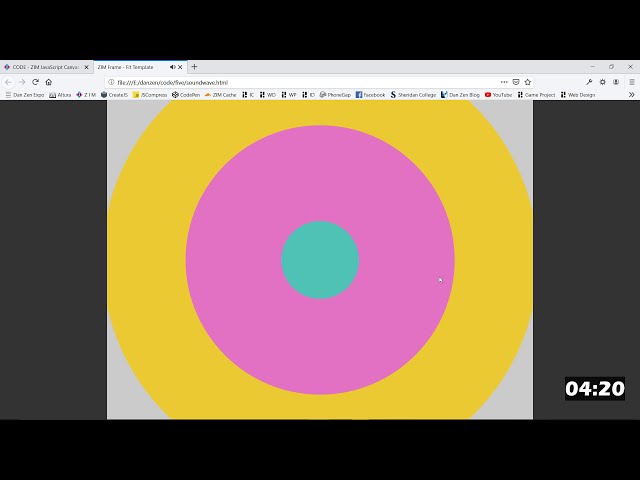Screen dimensions: 640x480
Task: Open the Firefox hamburger menu
Action: coord(631,82)
